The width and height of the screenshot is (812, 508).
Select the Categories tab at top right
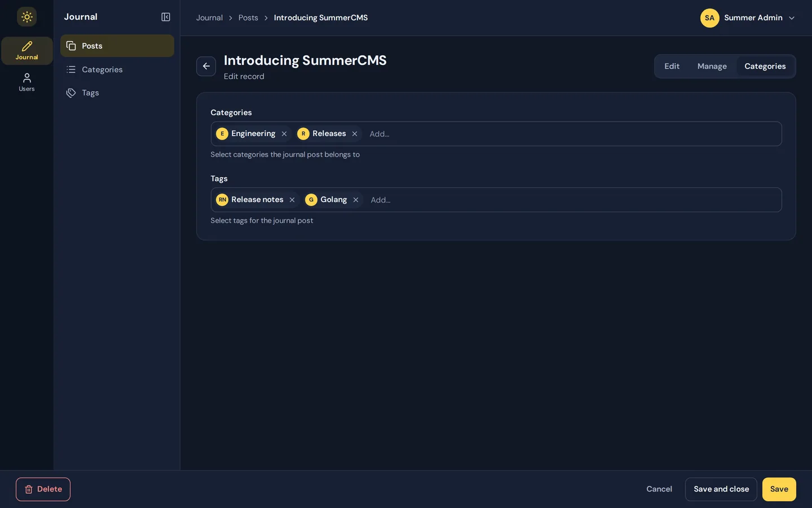pyautogui.click(x=765, y=66)
